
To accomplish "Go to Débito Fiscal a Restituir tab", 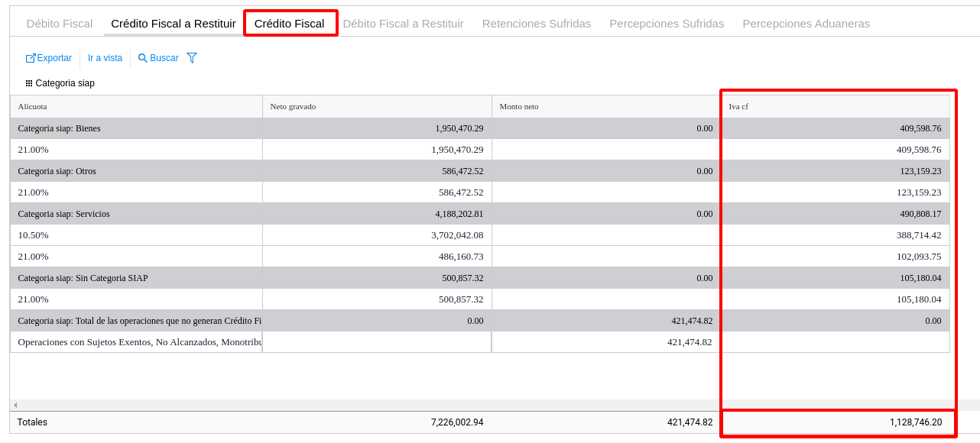I will tap(403, 24).
